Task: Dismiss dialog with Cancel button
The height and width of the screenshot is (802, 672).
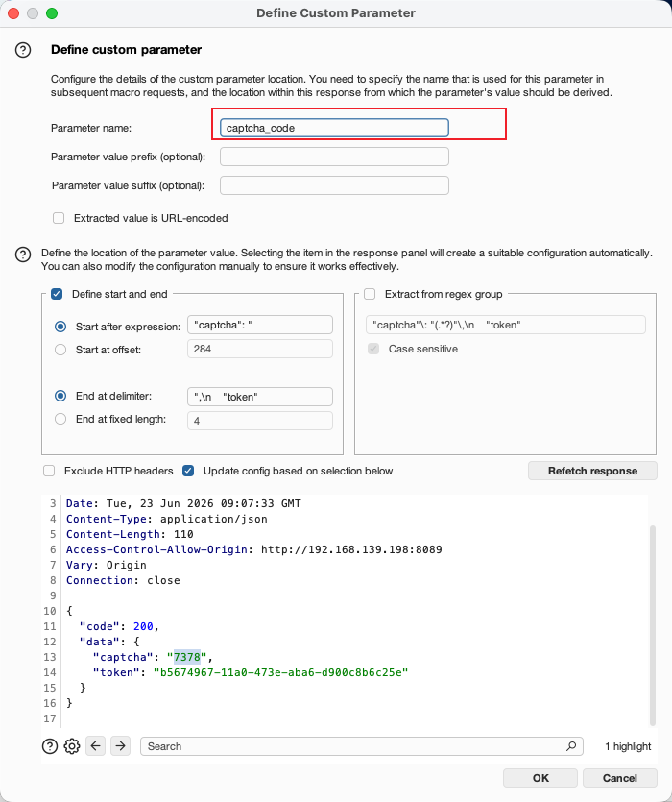Action: (620, 778)
